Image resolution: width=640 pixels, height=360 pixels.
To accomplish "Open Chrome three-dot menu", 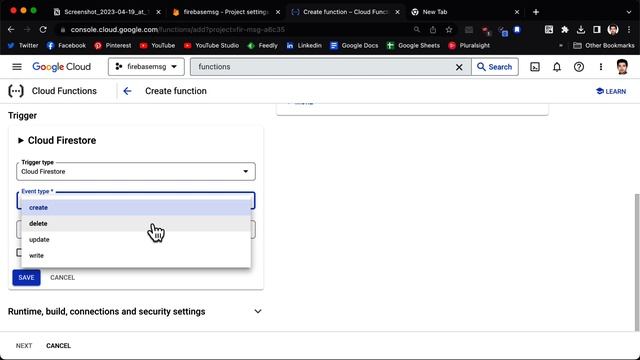I will pos(629,29).
